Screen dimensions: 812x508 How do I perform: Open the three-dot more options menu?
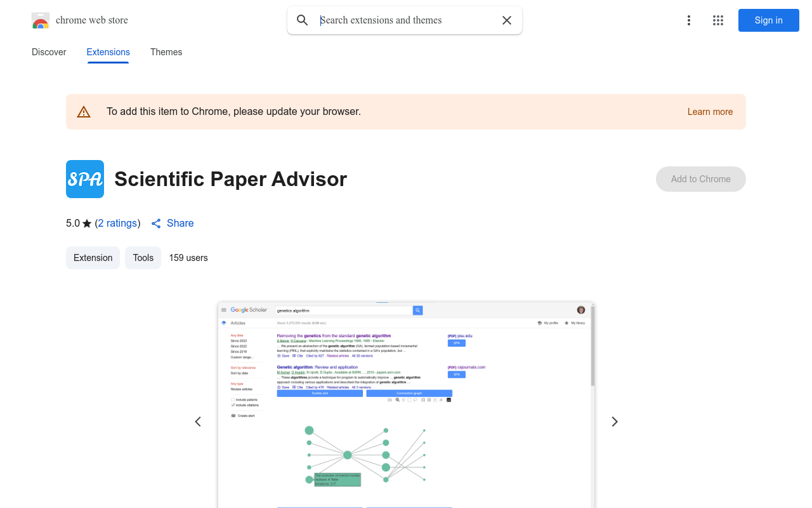click(688, 20)
